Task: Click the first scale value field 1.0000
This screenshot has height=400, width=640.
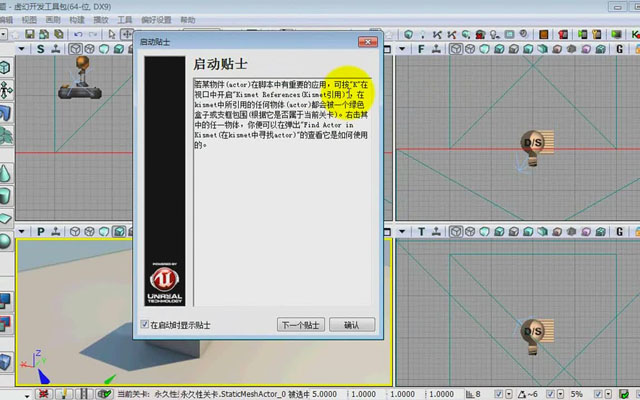Action: (x=363, y=394)
